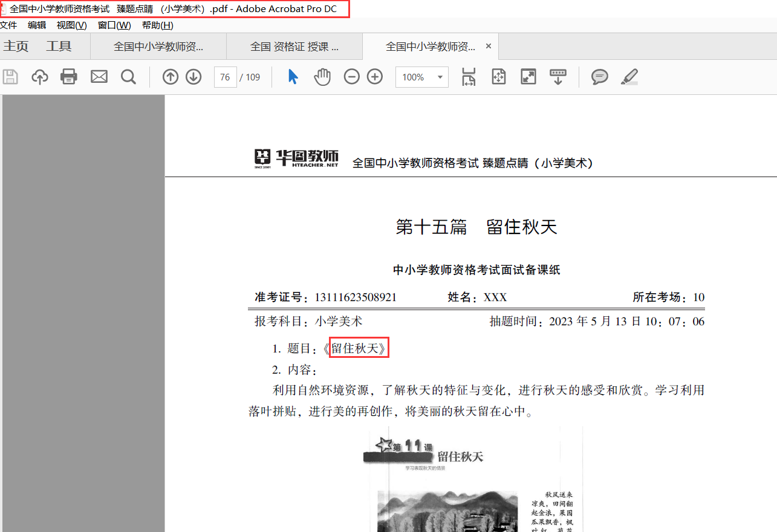Image resolution: width=777 pixels, height=532 pixels.
Task: Switch to the 工具 tab
Action: (x=59, y=47)
